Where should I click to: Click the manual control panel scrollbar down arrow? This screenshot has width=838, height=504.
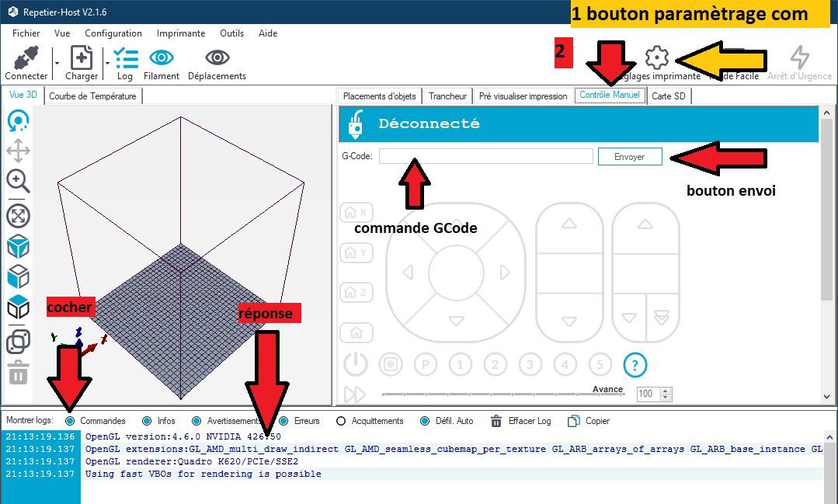pyautogui.click(x=827, y=397)
